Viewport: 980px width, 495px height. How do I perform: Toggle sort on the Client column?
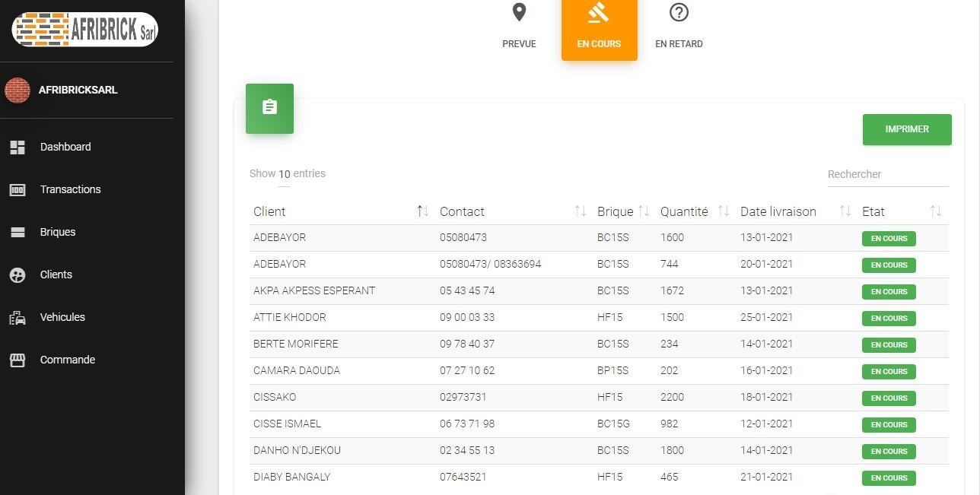(x=423, y=211)
